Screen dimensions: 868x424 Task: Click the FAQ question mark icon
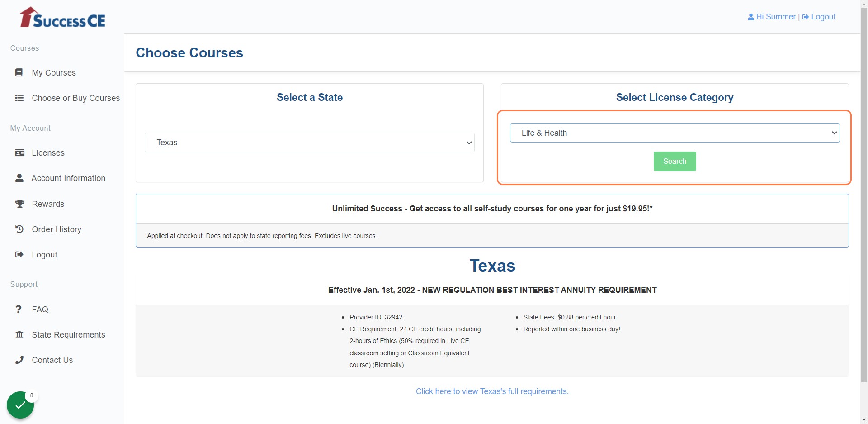pos(19,309)
